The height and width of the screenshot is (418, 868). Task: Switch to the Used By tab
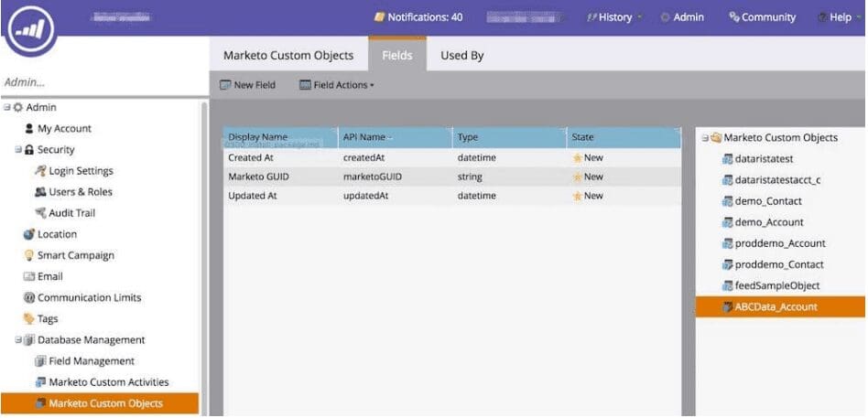[x=461, y=55]
